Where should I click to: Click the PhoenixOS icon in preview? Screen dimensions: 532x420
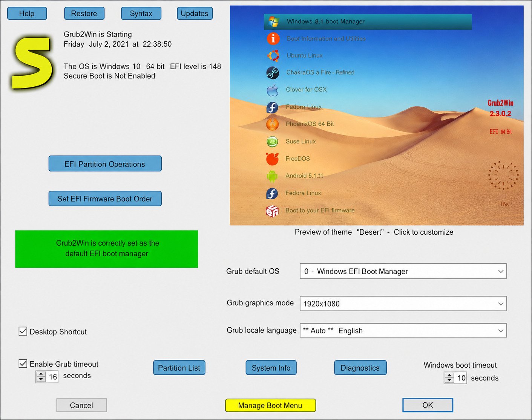(272, 124)
